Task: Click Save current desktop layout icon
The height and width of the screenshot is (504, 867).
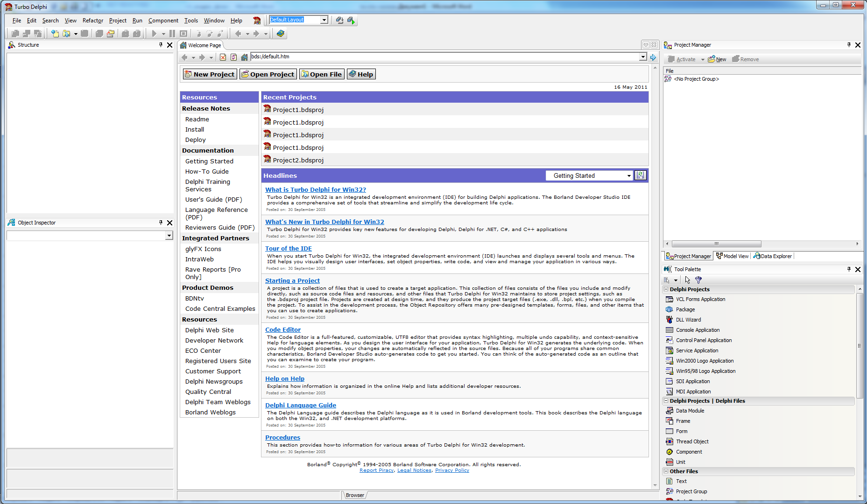Action: tap(339, 20)
